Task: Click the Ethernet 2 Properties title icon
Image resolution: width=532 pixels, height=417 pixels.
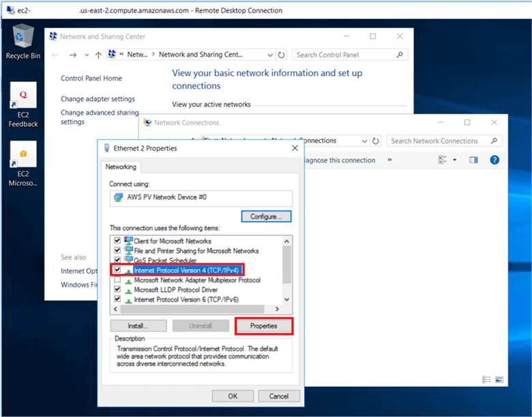Action: [106, 148]
